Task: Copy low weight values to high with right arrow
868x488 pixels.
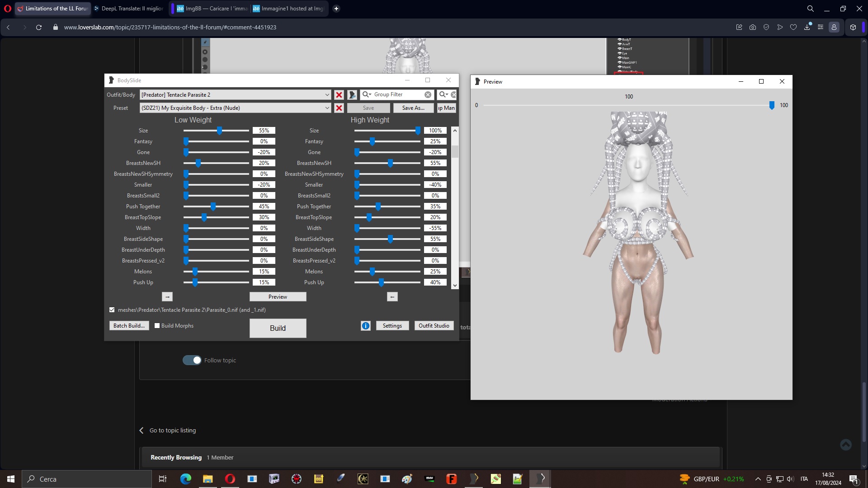Action: tap(167, 297)
